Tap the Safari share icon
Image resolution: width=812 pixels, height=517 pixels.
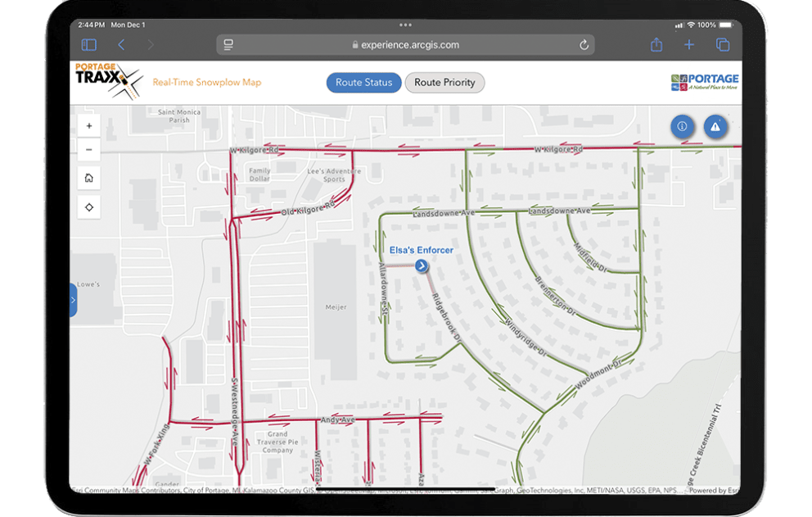pyautogui.click(x=656, y=45)
